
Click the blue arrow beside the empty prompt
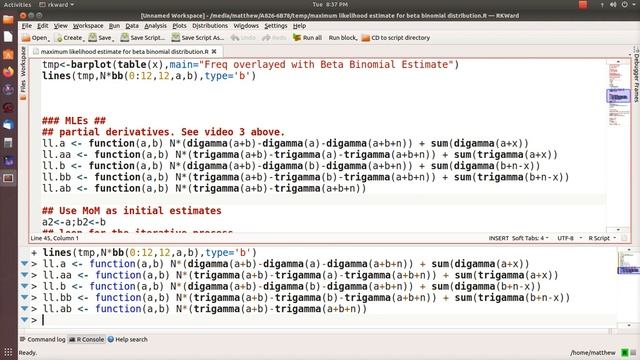coord(24,320)
